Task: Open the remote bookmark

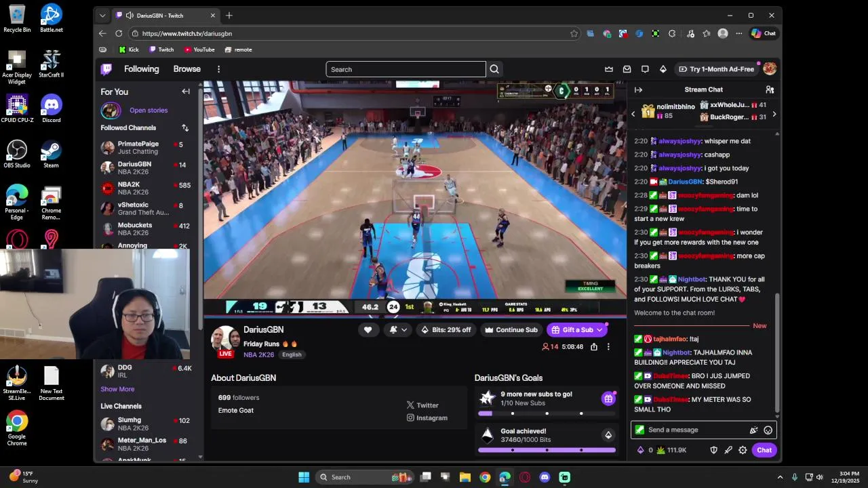Action: (x=238, y=49)
